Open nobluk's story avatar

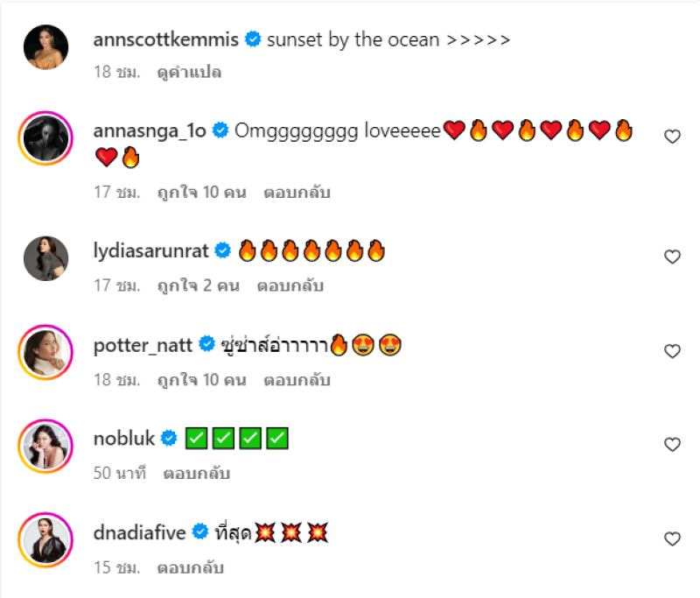(45, 446)
